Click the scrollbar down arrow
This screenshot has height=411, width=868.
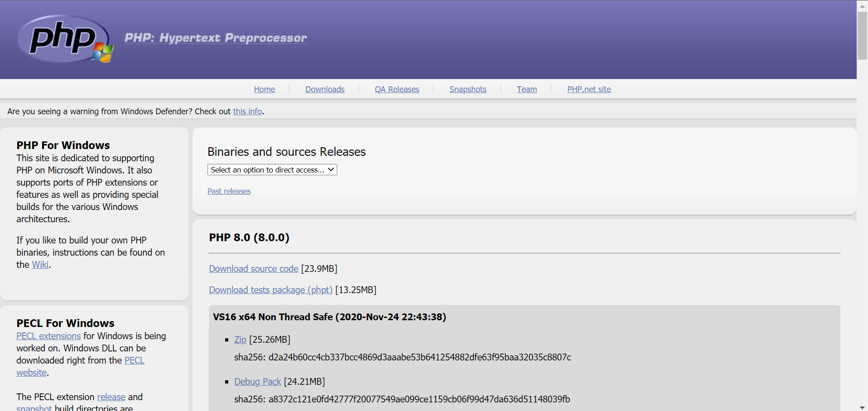point(862,407)
